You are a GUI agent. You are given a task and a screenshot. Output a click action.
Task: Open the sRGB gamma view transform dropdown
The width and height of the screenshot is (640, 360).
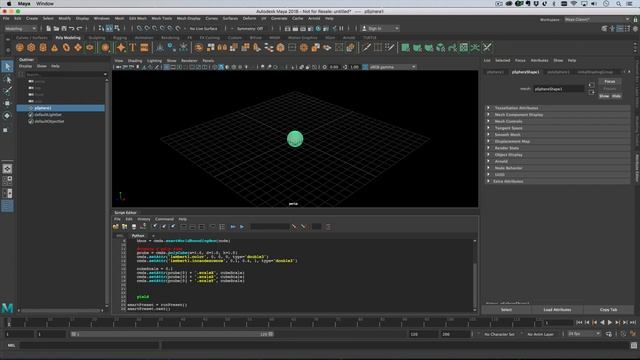pyautogui.click(x=393, y=67)
